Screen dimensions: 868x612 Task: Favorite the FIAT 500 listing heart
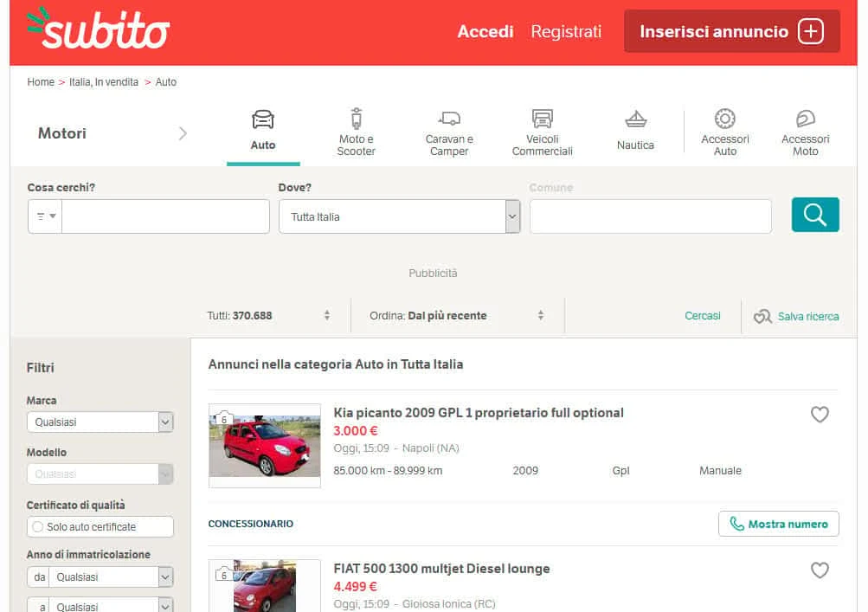pos(820,570)
